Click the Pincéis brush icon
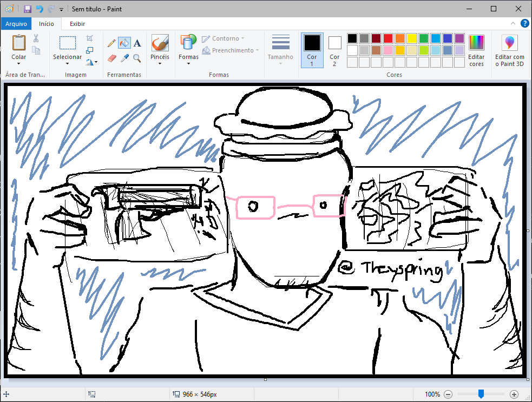 point(160,43)
